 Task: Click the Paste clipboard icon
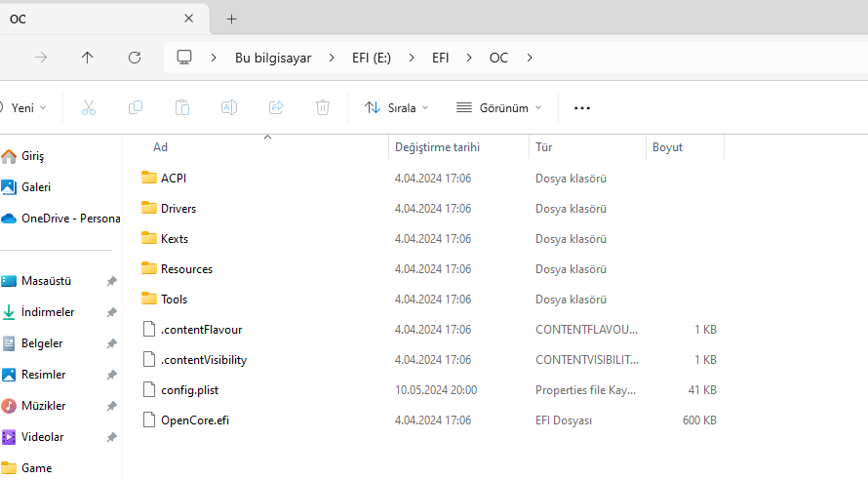pyautogui.click(x=182, y=108)
